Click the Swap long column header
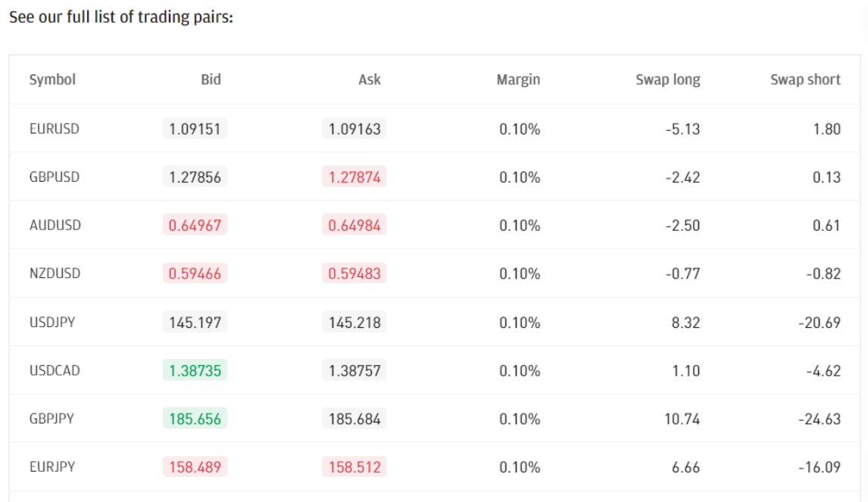Screen dimensions: 868x502 (667, 80)
